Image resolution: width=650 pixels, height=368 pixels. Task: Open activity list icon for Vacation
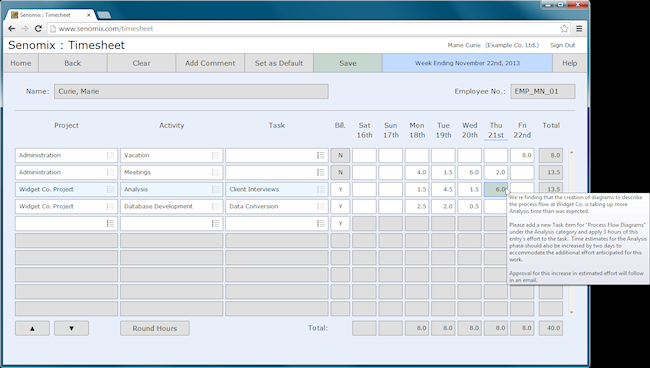click(x=216, y=155)
